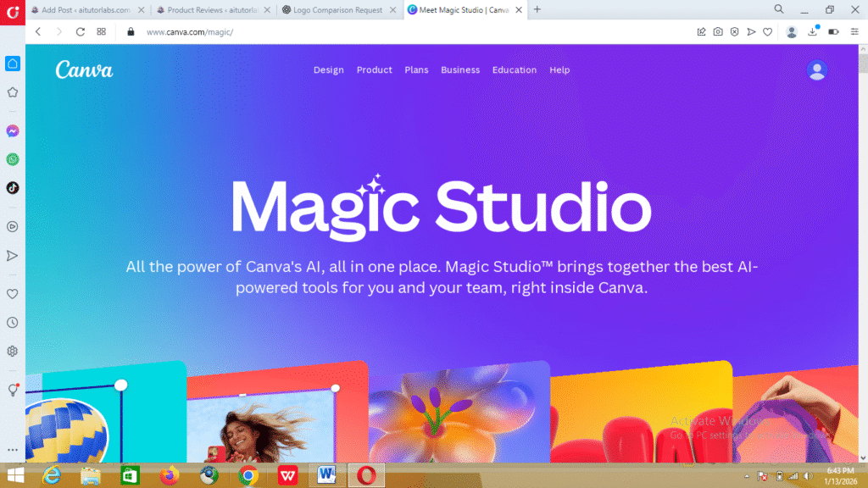Select the Product Reviews tab
Screen dimensions: 868x488
click(x=214, y=10)
